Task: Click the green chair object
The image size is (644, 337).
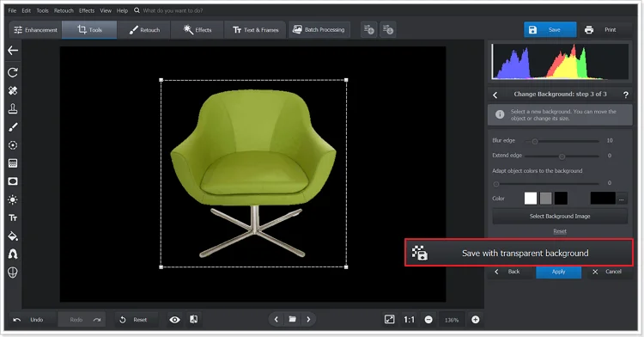Action: click(253, 173)
